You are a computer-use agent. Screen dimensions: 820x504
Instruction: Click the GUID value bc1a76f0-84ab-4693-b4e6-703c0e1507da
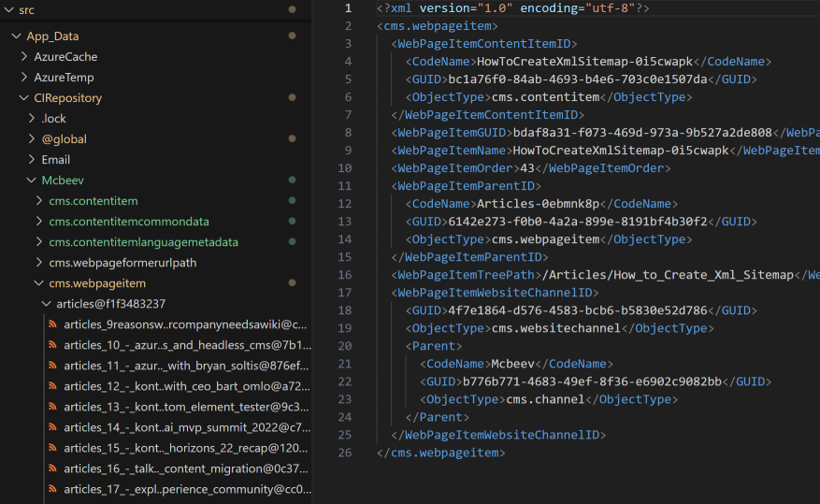[577, 79]
